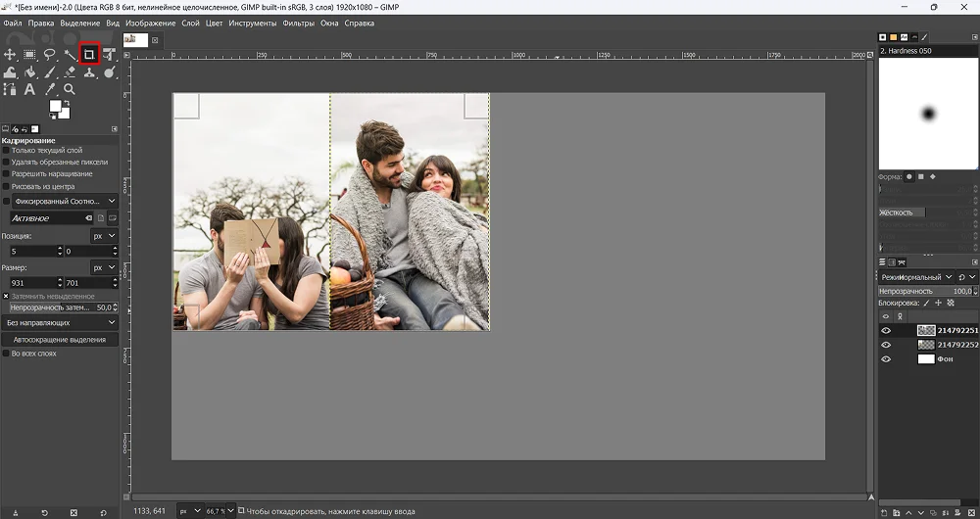Open the Слой menu
The height and width of the screenshot is (519, 980).
190,23
